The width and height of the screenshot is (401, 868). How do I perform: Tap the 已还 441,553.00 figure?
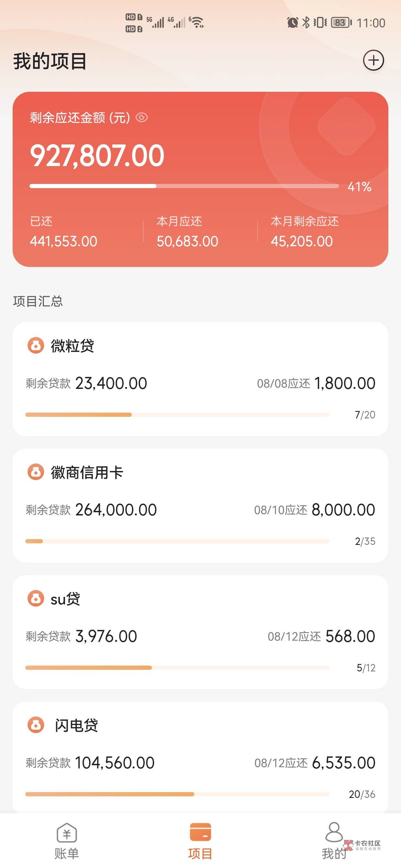pos(64,241)
